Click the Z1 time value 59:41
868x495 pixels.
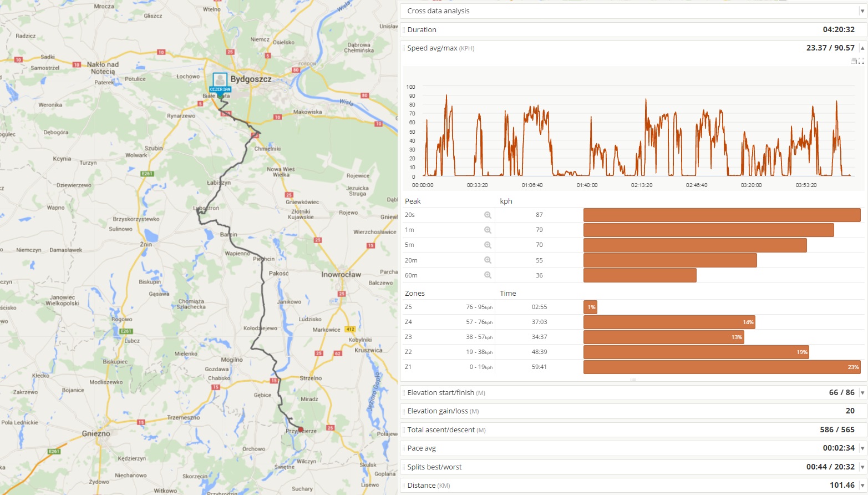(539, 367)
